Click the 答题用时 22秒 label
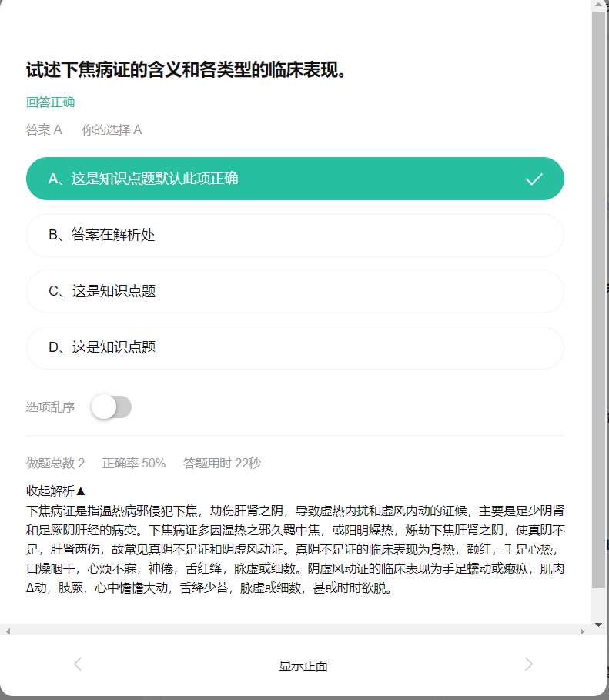 click(222, 464)
